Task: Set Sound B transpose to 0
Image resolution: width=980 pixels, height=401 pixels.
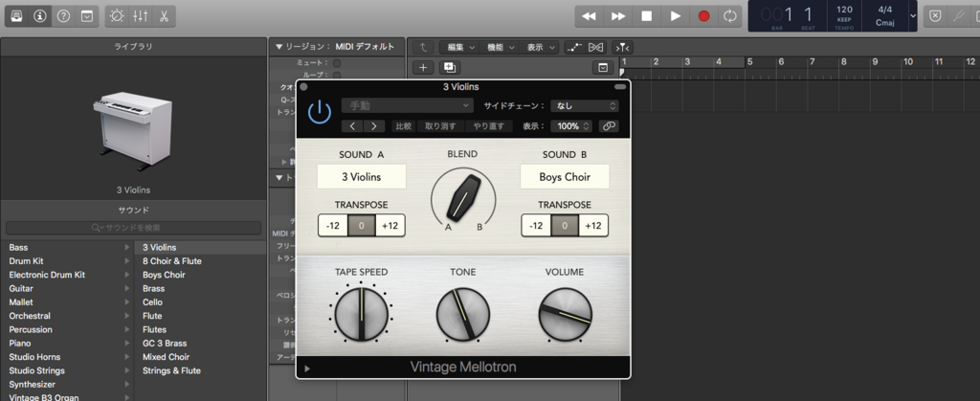Action: (x=565, y=226)
